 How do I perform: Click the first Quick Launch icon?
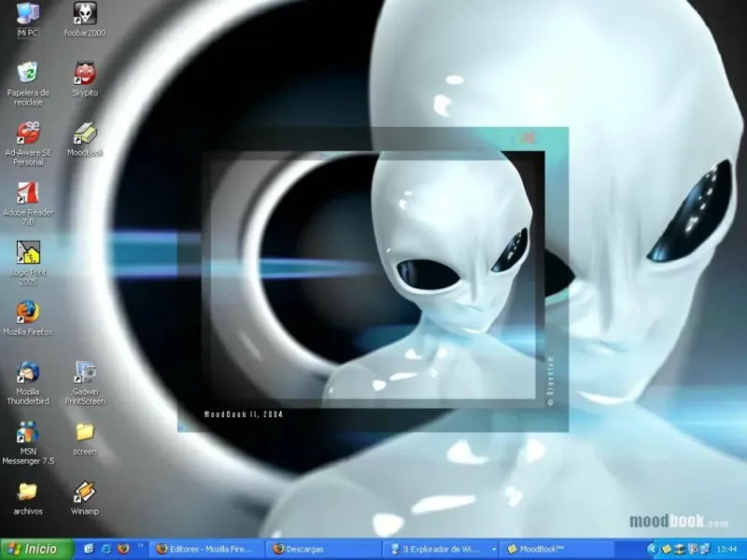89,549
